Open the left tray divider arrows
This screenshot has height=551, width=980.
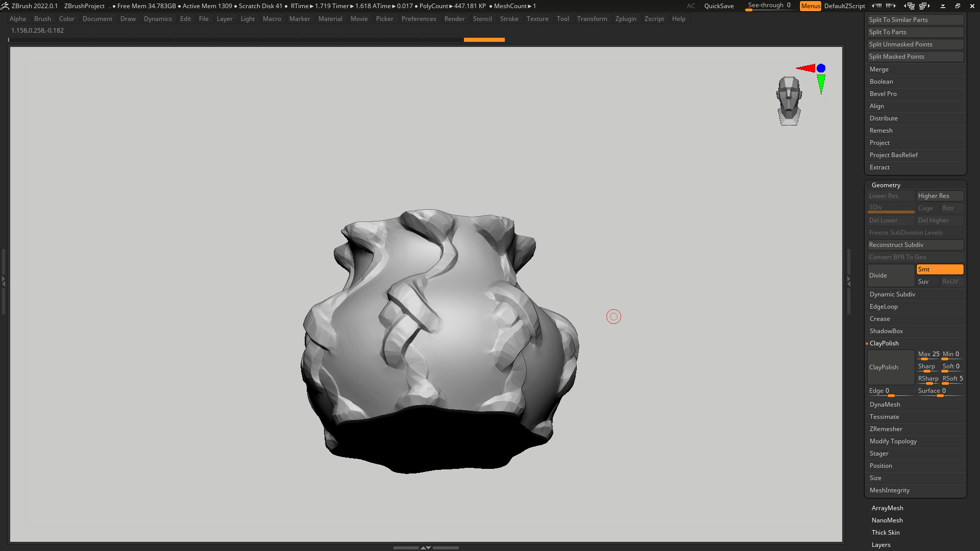[3, 281]
